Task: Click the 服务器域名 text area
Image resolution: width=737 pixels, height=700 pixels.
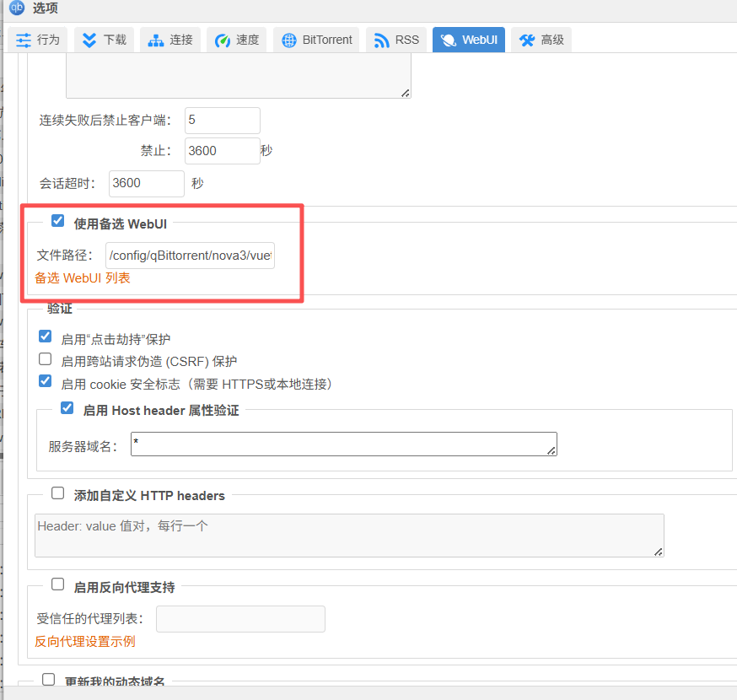Action: 343,444
